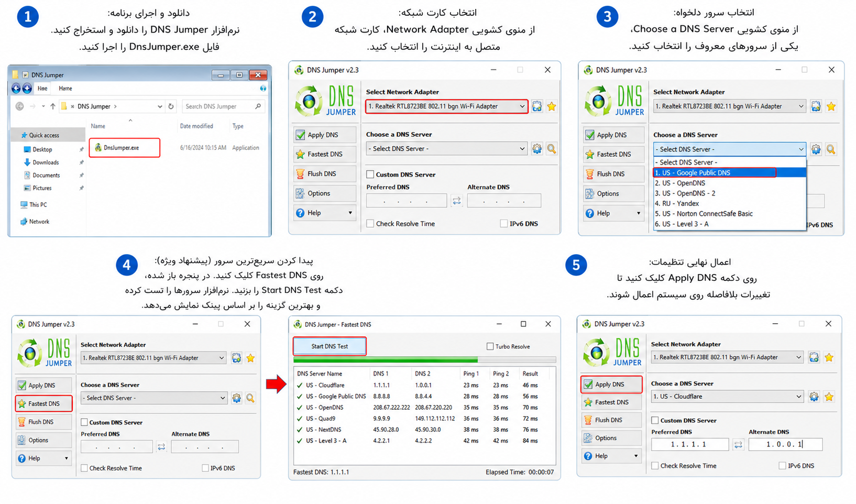This screenshot has width=856, height=504.
Task: Click the gear icon in step 4 main window
Action: click(236, 398)
